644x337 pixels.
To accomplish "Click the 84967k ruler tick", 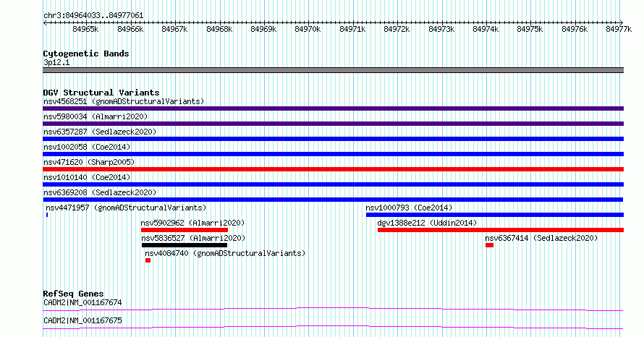I will 174,29.
